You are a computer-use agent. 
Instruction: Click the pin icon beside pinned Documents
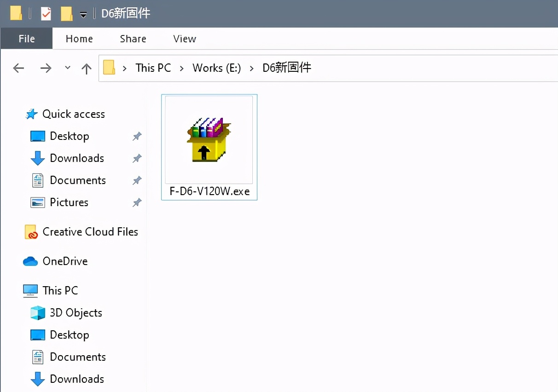[x=137, y=180]
